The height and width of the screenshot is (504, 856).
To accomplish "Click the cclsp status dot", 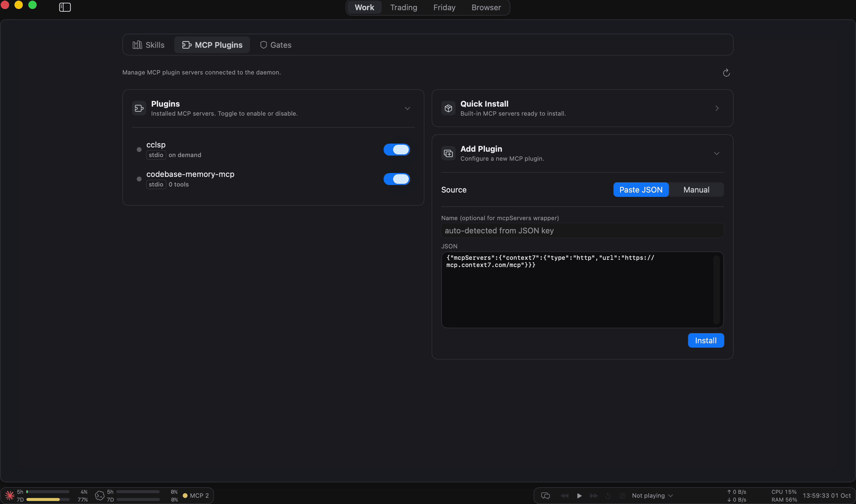I will tap(139, 150).
